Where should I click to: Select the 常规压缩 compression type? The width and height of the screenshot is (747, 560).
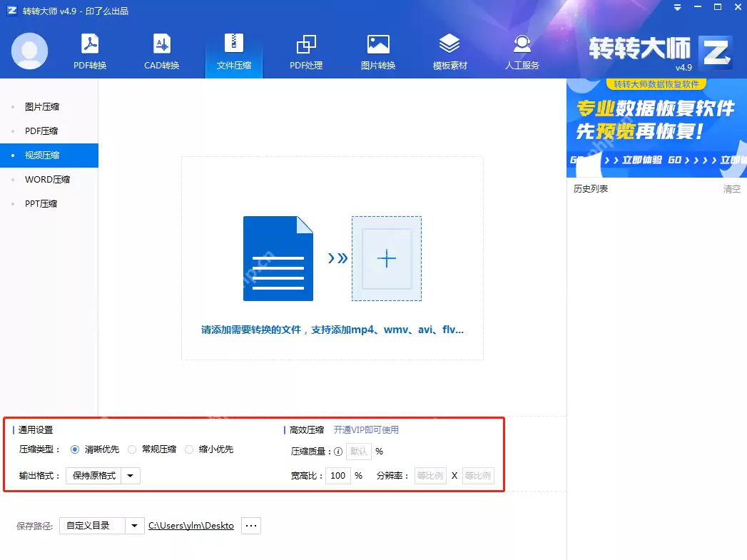[131, 449]
